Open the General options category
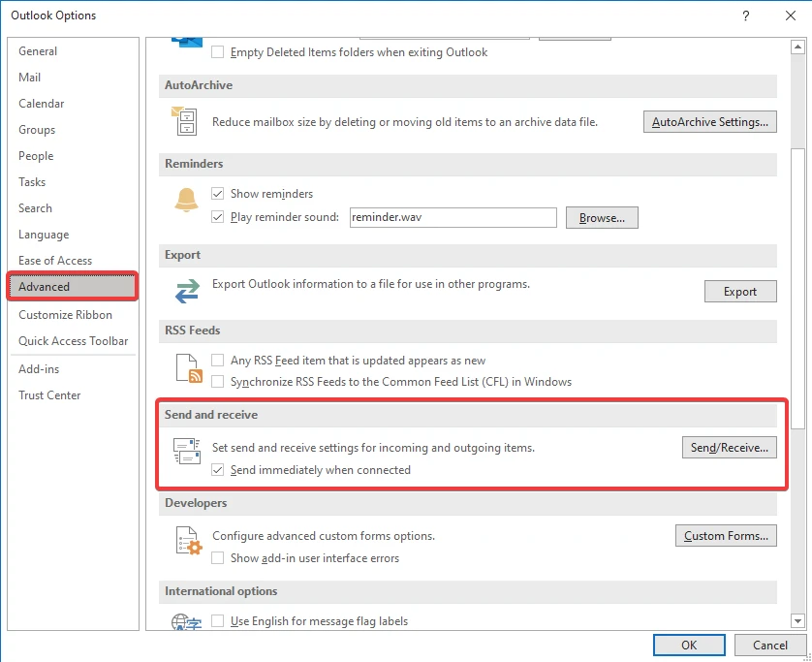Viewport: 812px width, 662px height. pos(73,51)
